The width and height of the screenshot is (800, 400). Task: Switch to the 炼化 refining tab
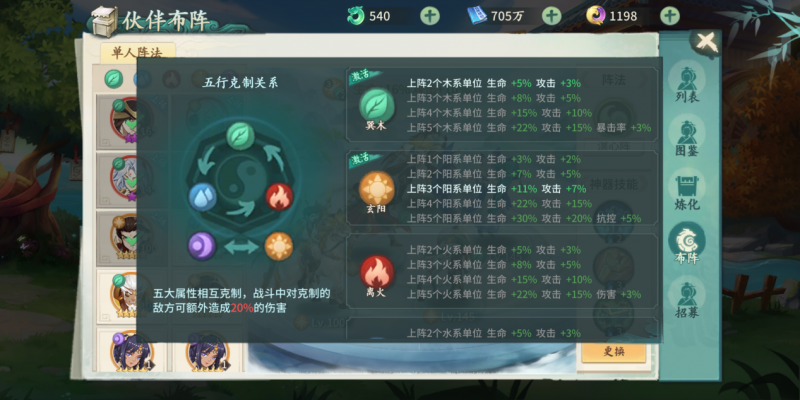click(687, 190)
